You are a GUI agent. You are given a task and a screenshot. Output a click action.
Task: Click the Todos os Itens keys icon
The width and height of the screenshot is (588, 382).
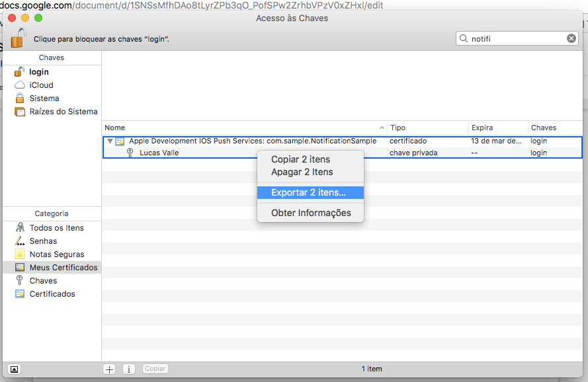tap(20, 227)
